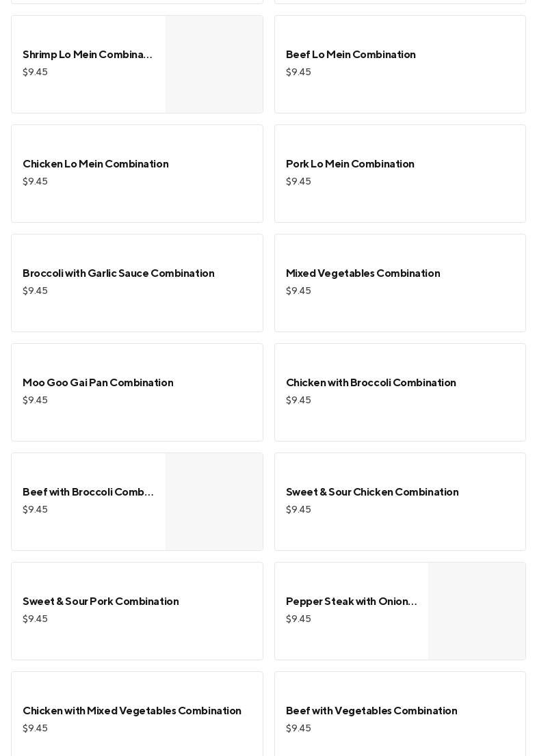
Task: Choose Sweet & Sour Chicken Combination
Action: (x=372, y=492)
